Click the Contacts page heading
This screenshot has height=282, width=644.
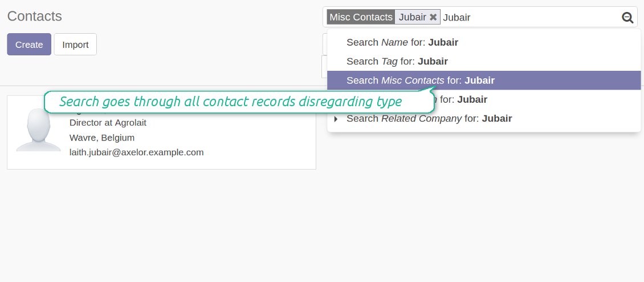tap(34, 17)
